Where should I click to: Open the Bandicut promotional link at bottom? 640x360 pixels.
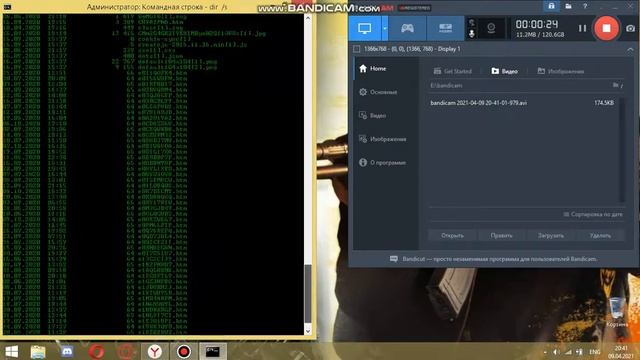pyautogui.click(x=494, y=259)
